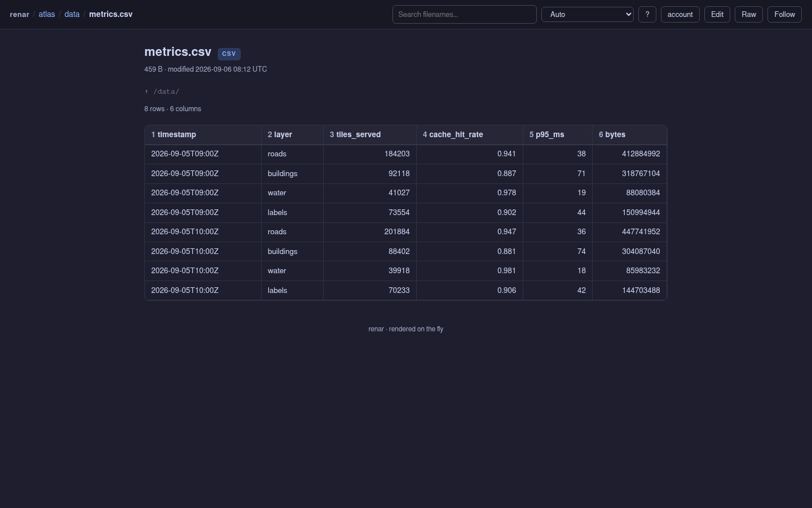Image resolution: width=812 pixels, height=508 pixels.
Task: Click the footer text 'rendered on the fly'
Action: [416, 329]
